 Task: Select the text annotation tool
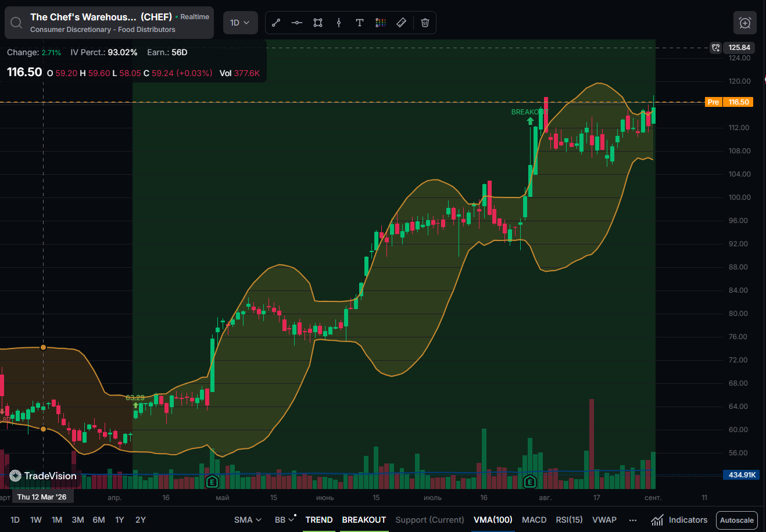[360, 23]
